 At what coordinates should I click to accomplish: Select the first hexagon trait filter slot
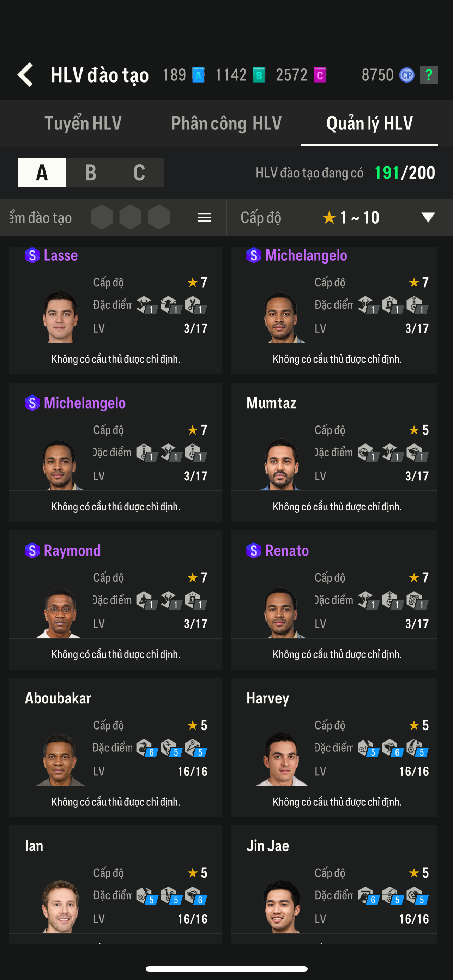102,217
